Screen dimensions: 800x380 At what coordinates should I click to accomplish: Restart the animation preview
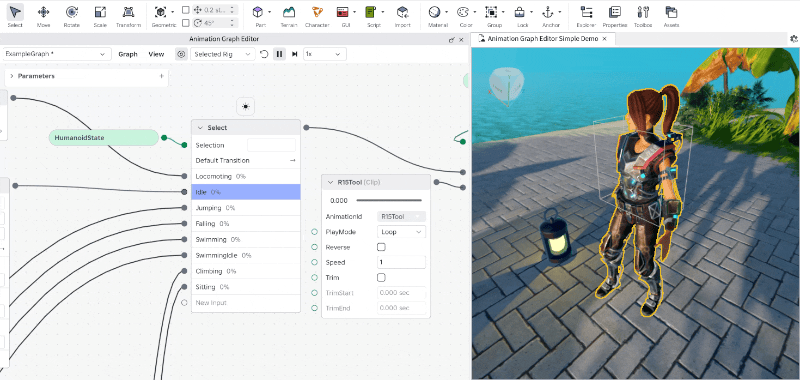264,54
